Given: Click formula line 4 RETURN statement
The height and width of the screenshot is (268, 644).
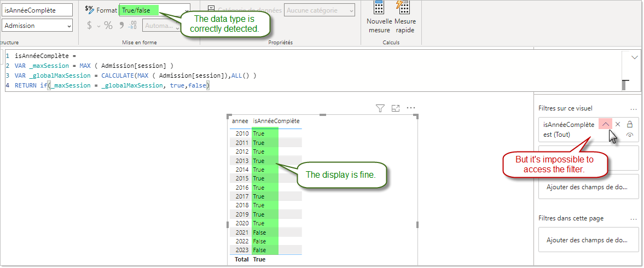Looking at the screenshot, I should pos(112,85).
